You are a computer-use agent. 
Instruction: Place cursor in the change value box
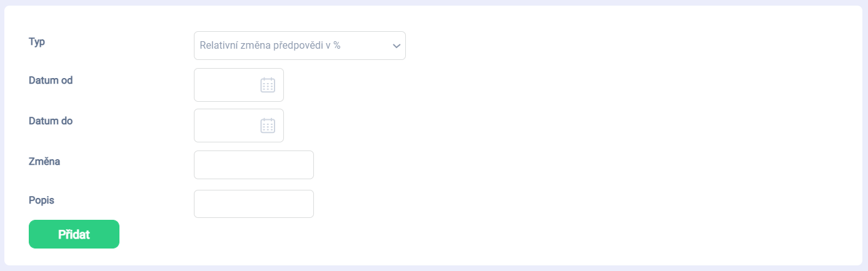(253, 165)
